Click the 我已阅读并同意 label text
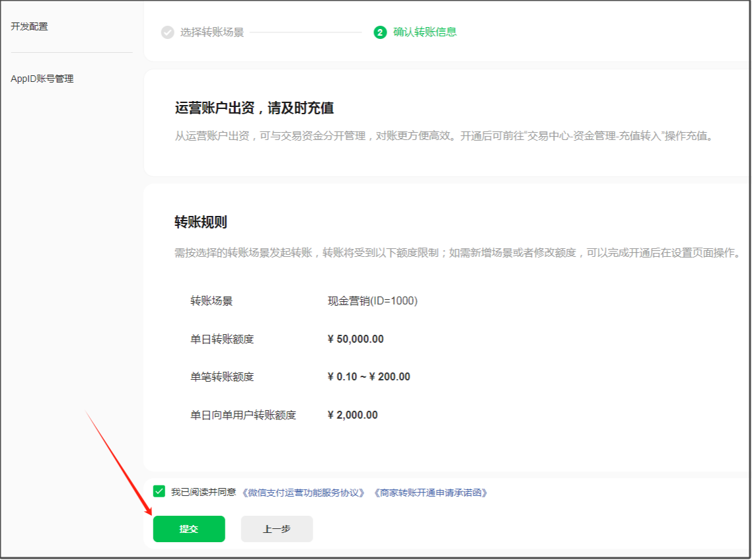The width and height of the screenshot is (752, 560). click(204, 493)
